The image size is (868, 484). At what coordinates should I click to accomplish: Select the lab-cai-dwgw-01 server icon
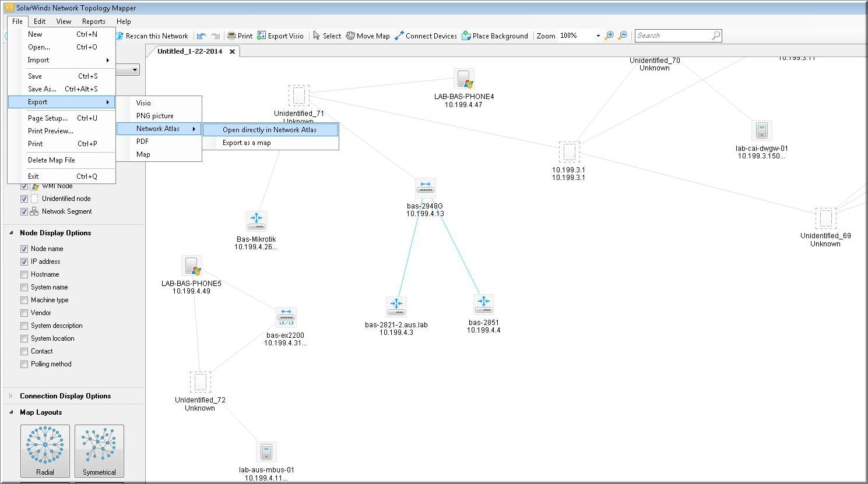(x=761, y=130)
